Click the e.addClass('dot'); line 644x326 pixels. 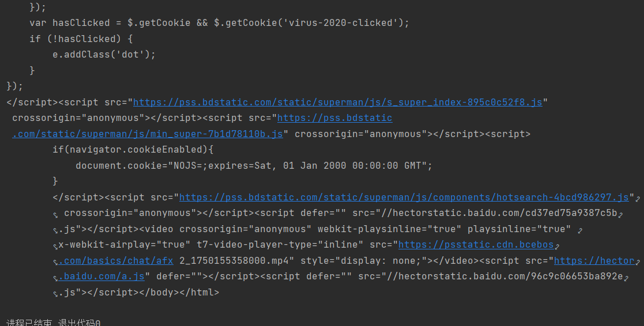(104, 55)
